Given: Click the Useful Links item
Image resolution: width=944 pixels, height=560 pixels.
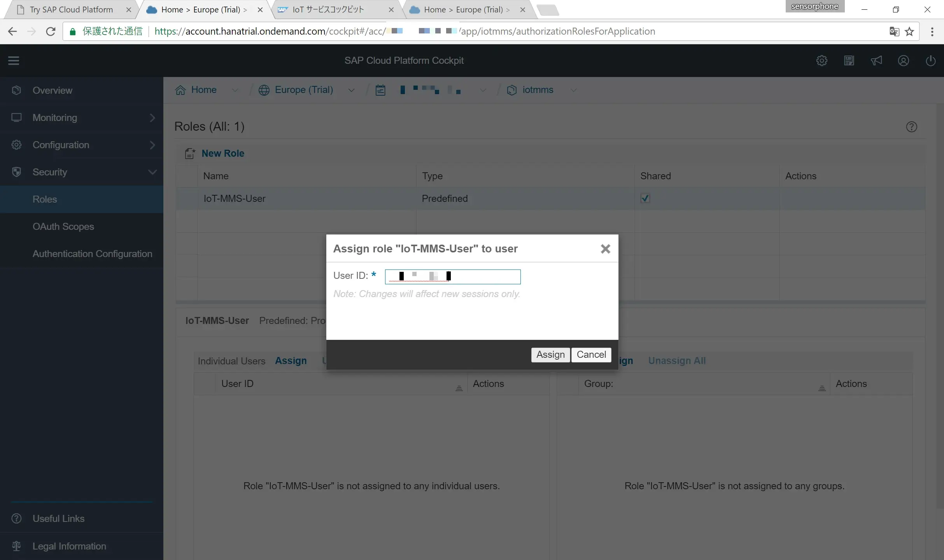Looking at the screenshot, I should coord(82,518).
